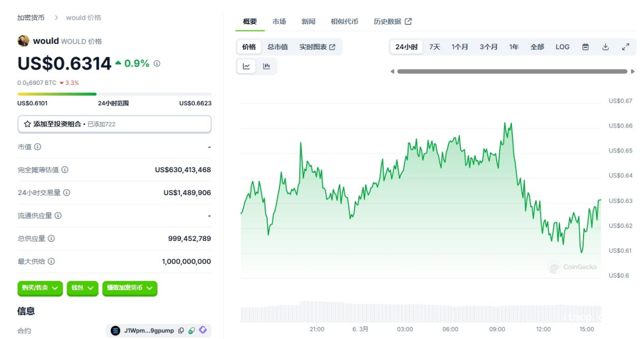
Task: Click the 信息 section heading
Action: [x=26, y=311]
